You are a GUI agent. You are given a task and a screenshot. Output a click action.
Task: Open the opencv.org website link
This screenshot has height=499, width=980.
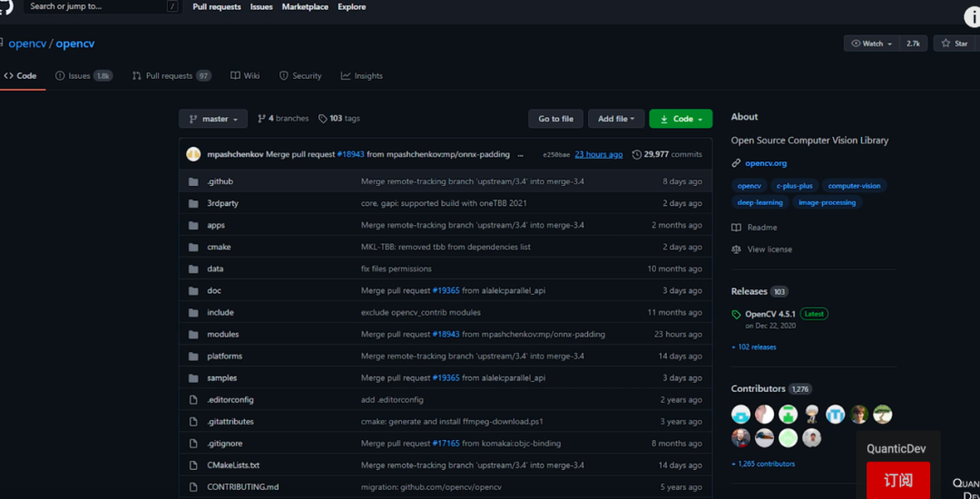(766, 163)
